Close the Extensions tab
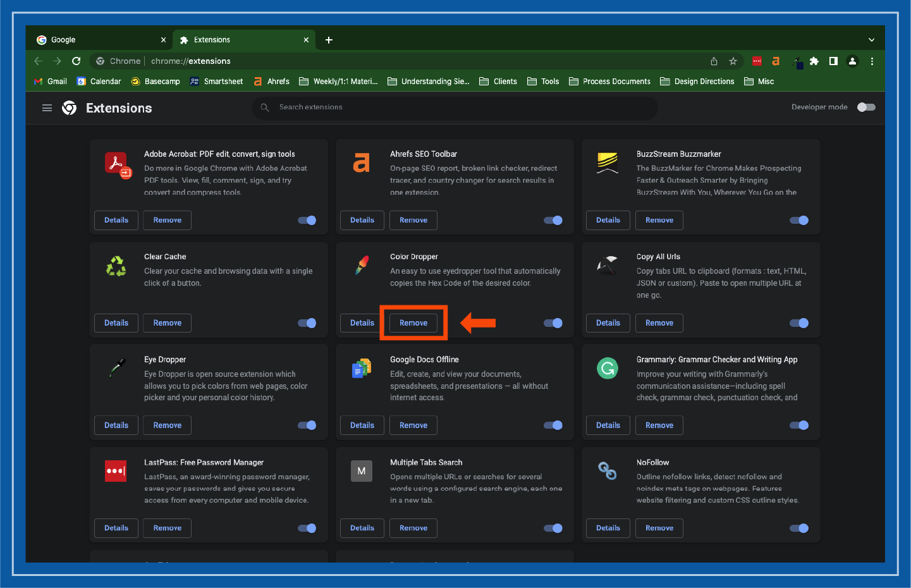This screenshot has width=911, height=588. coord(306,40)
